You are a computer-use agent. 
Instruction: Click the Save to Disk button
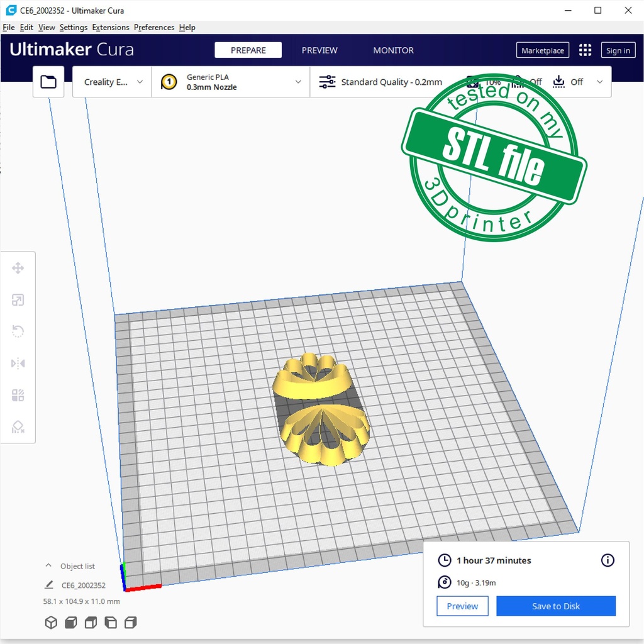click(555, 606)
